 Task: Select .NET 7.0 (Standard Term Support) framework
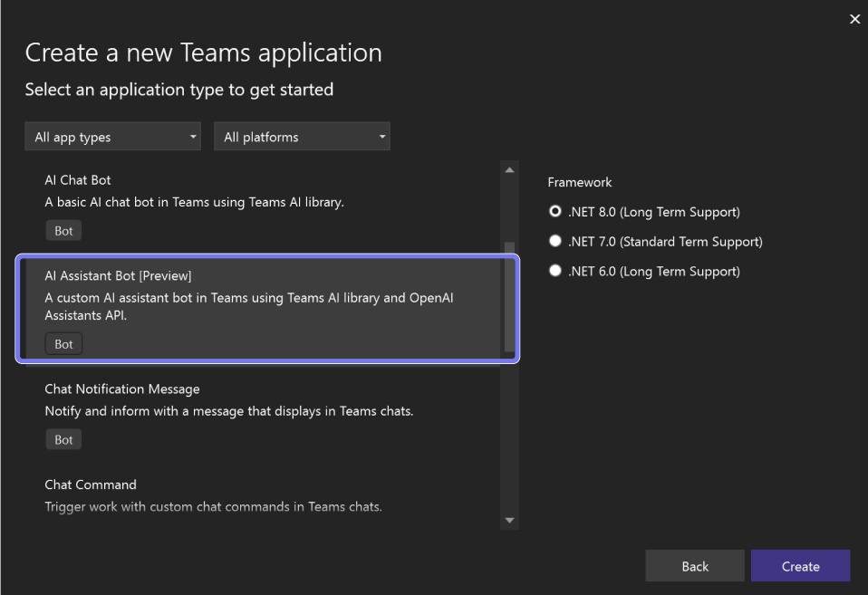click(x=555, y=242)
